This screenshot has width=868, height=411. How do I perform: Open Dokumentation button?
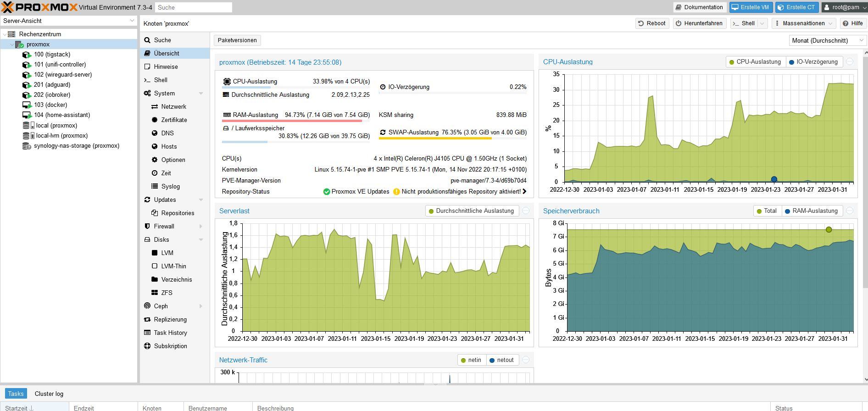point(700,7)
